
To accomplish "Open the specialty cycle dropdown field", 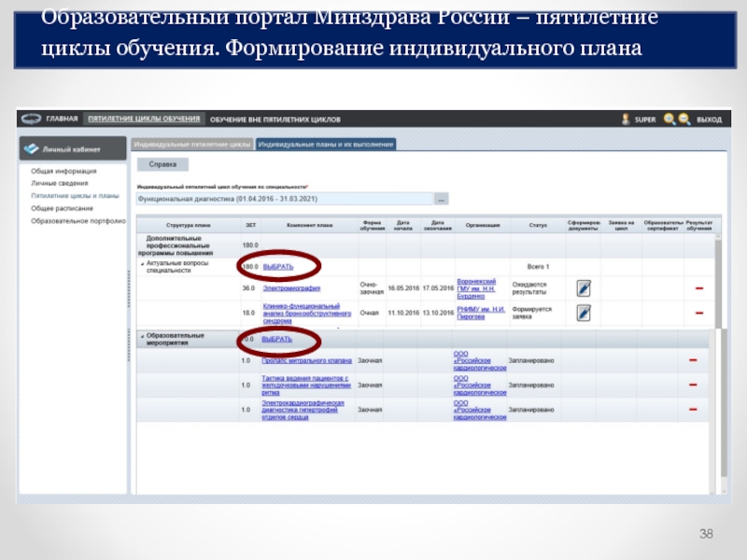I will 285,199.
